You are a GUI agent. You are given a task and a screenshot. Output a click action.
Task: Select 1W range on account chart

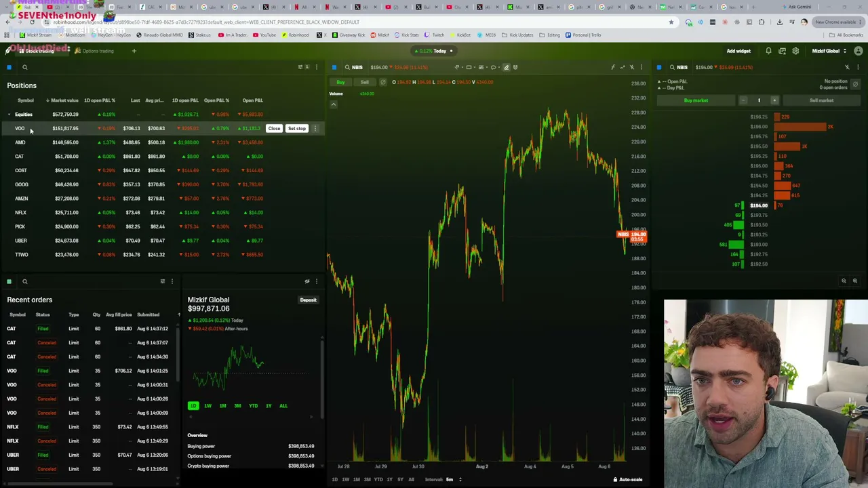[x=208, y=406]
